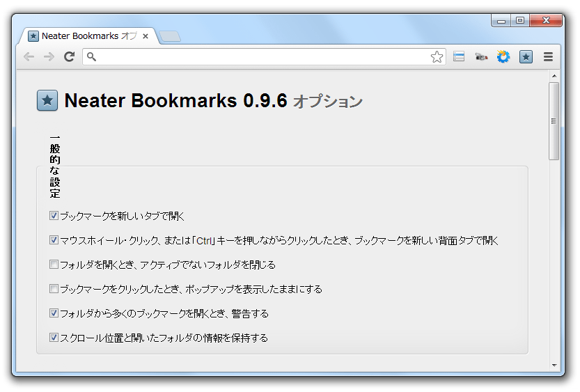Select the Neater Bookmarks オプ tab

[89, 36]
